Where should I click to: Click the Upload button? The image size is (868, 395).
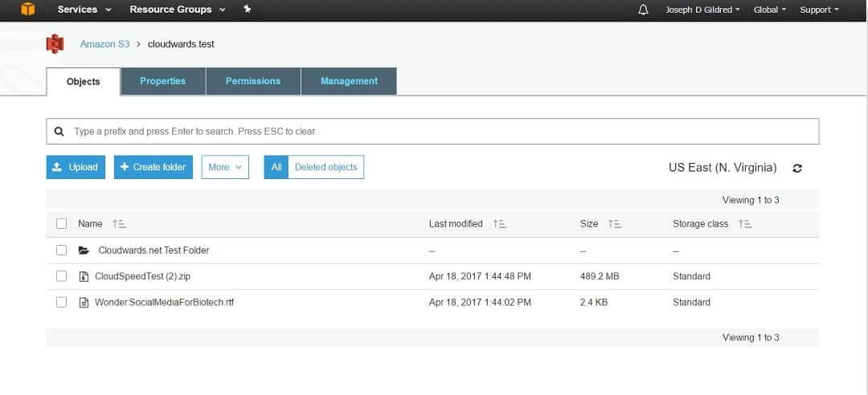click(76, 167)
